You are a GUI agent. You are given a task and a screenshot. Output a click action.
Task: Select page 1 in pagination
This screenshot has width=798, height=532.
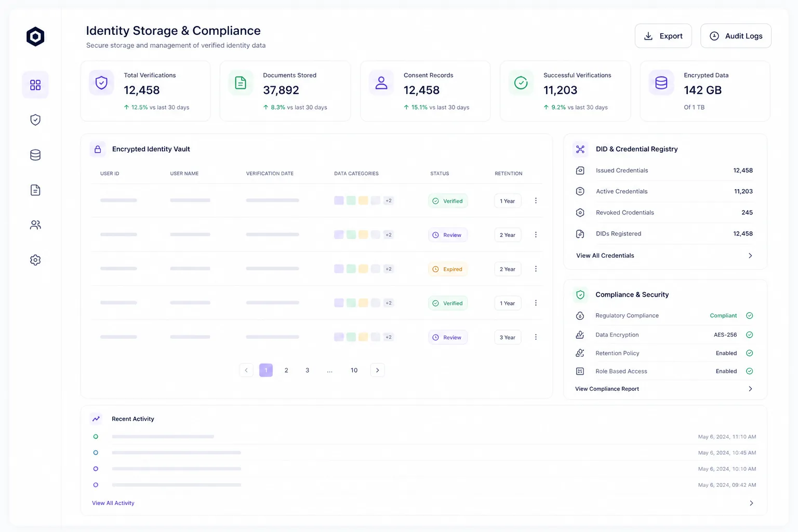point(266,370)
